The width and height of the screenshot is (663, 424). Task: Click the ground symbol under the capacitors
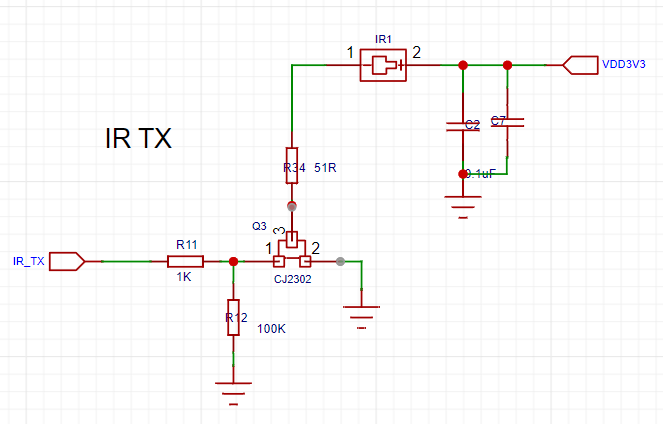[x=463, y=207]
